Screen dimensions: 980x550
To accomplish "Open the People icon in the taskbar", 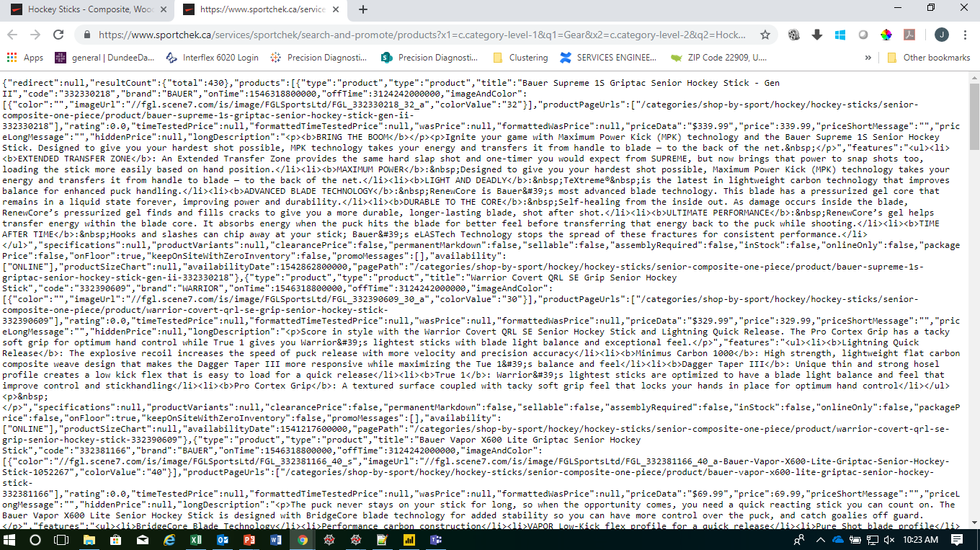I will pyautogui.click(x=799, y=539).
